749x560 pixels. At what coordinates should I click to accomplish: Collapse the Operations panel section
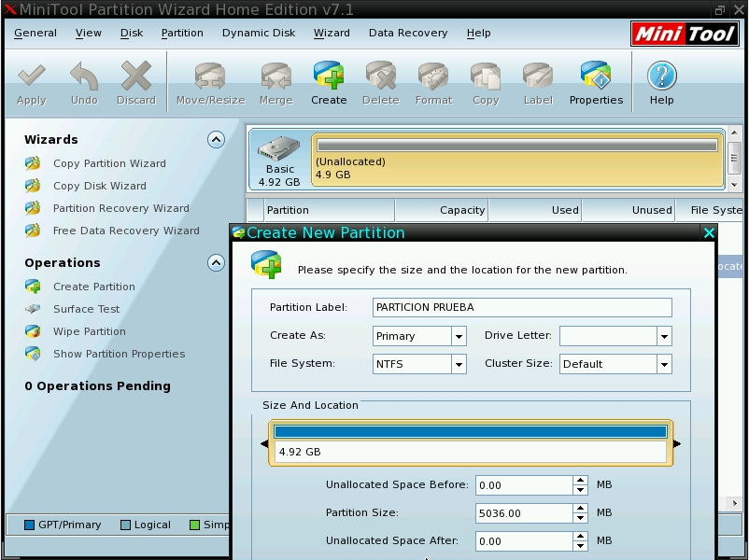tap(216, 261)
